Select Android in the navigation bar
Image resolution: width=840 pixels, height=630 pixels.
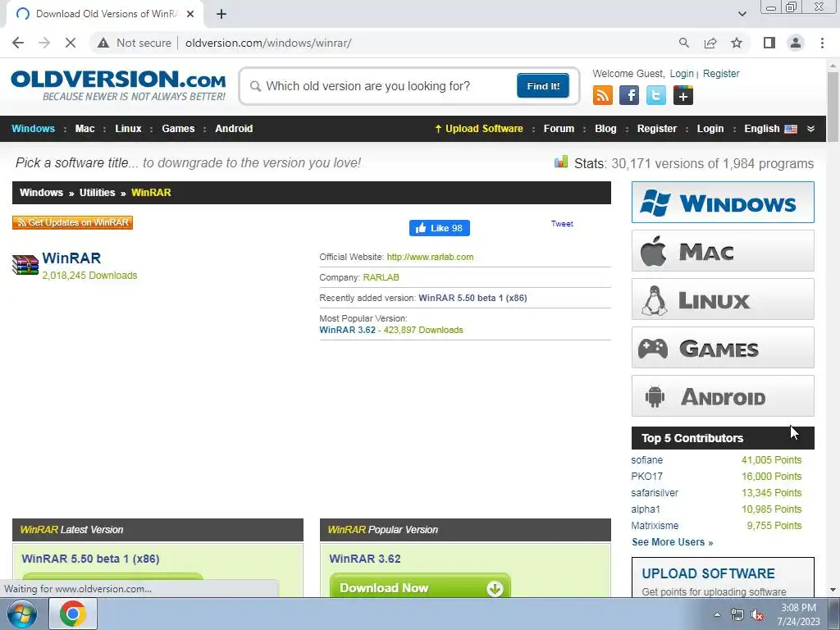coord(234,129)
